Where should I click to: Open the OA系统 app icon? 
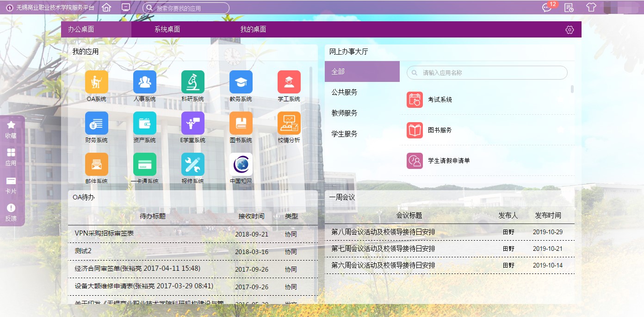coord(96,82)
